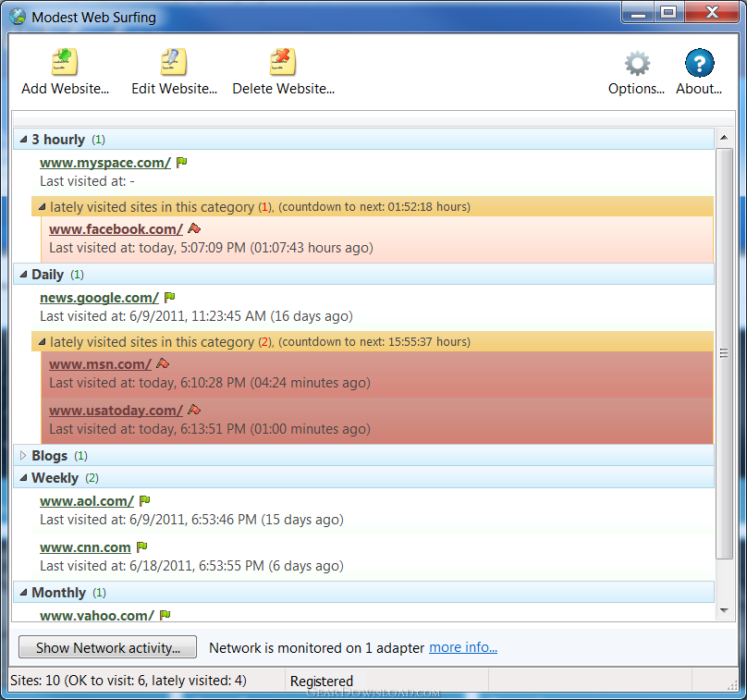Click green flag next to www.yahoo.com
Image resolution: width=747 pixels, height=700 pixels.
[165, 615]
